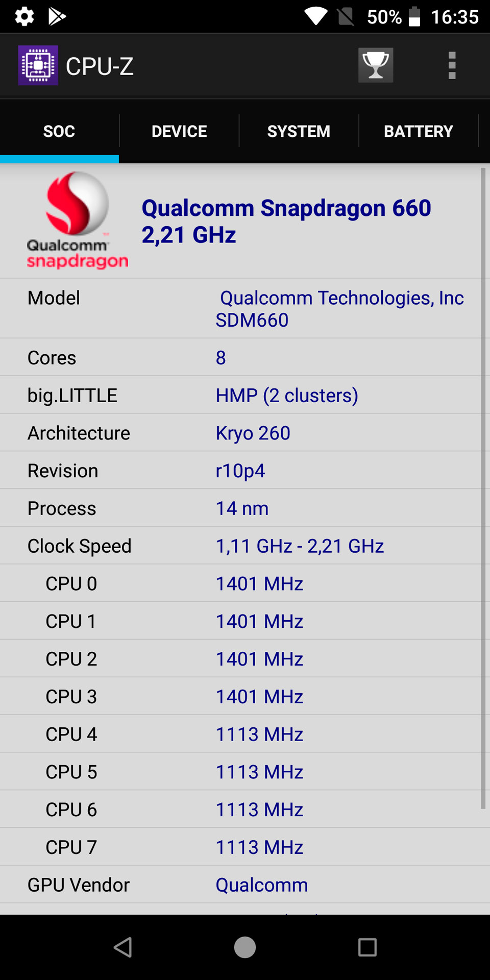
Task: Open the BATTERY tab
Action: 418,131
